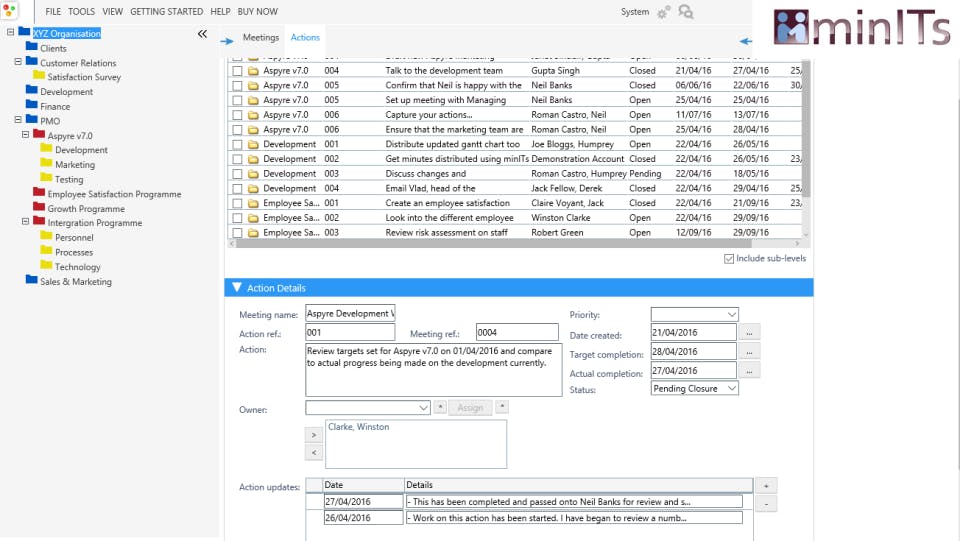Open date picker for Actual completion
The height and width of the screenshot is (541, 960).
[749, 370]
